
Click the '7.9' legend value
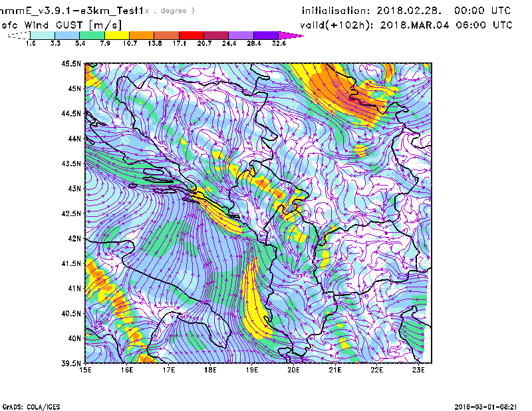[x=105, y=43]
